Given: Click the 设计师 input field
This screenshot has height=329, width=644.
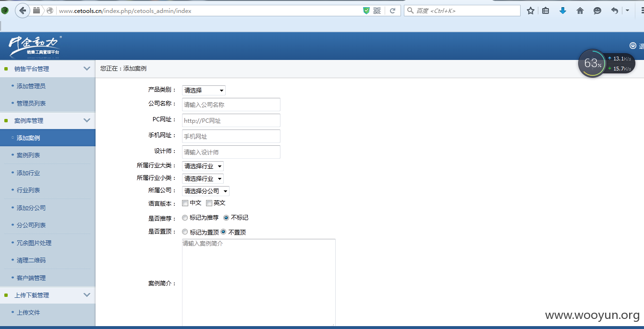Looking at the screenshot, I should click(x=231, y=152).
